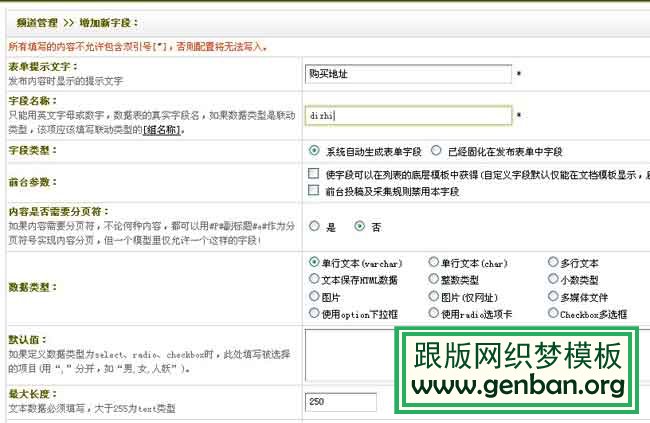This screenshot has width=650, height=423.
Task: Choose 是 for page-break option
Action: coord(314,226)
